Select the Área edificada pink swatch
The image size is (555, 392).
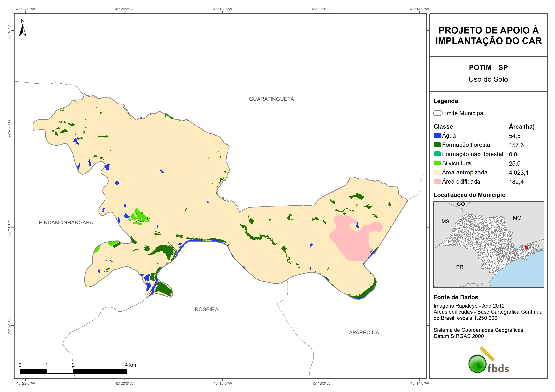pos(437,181)
